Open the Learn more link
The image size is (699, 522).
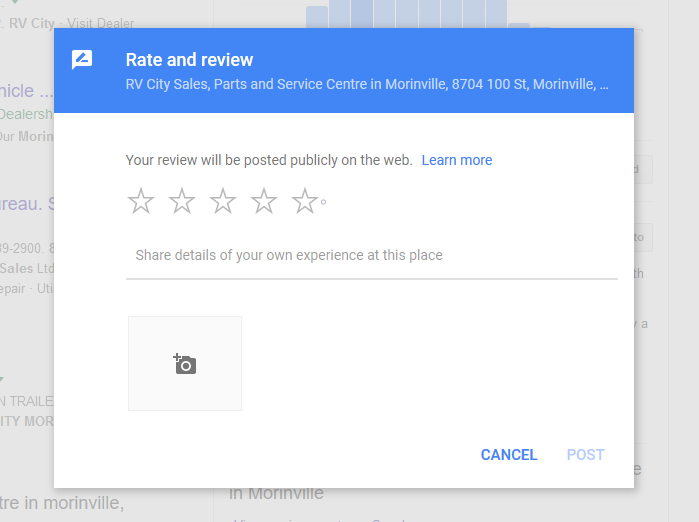(457, 160)
